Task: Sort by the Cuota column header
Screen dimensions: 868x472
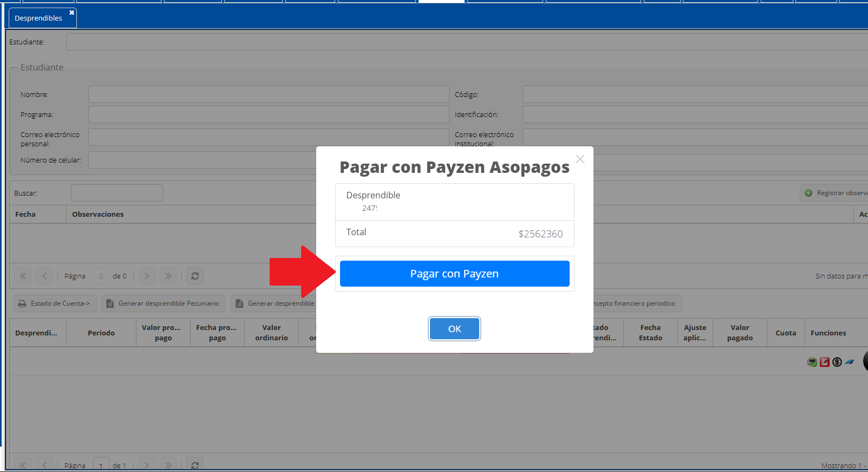Action: pos(786,333)
